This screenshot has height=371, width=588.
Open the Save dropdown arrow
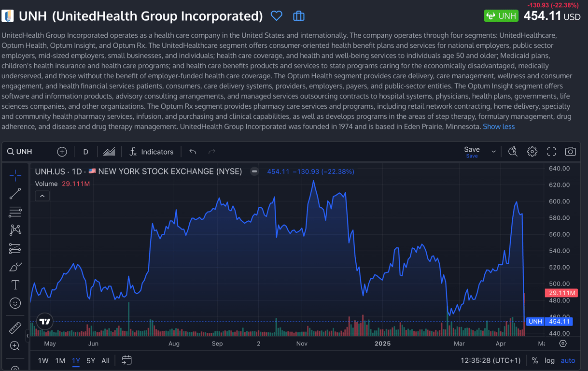(493, 152)
